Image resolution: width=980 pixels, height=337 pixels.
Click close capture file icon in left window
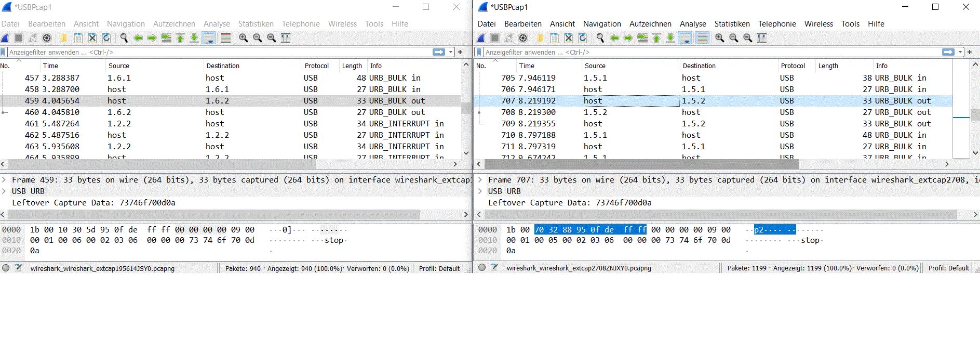92,38
